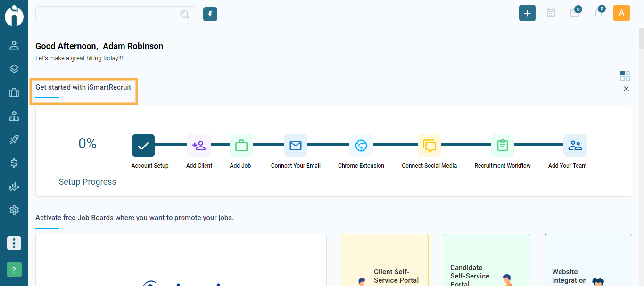Click the search magnifier icon
Viewport: 644px width, 286px height.
pos(184,14)
